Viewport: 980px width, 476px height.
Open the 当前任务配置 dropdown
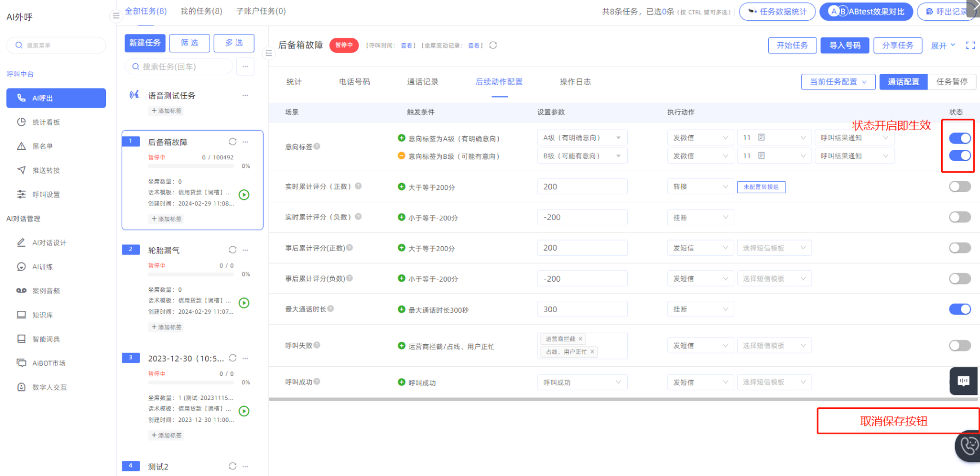837,82
